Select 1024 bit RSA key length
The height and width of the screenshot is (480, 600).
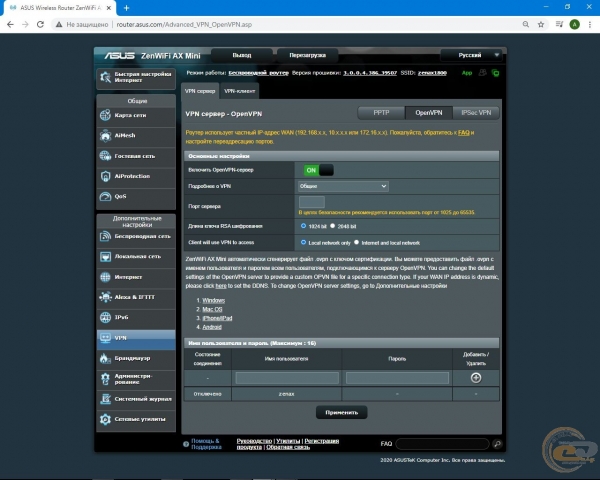tap(303, 226)
